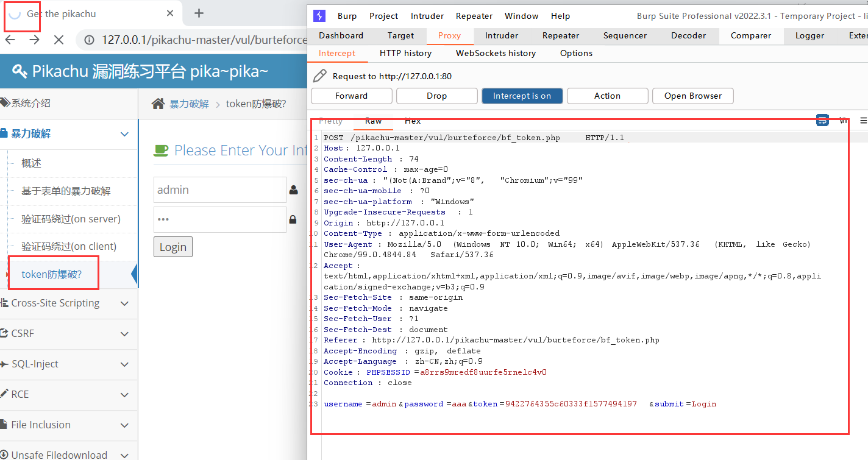Open the Repeater menu in menu bar

[x=474, y=16]
